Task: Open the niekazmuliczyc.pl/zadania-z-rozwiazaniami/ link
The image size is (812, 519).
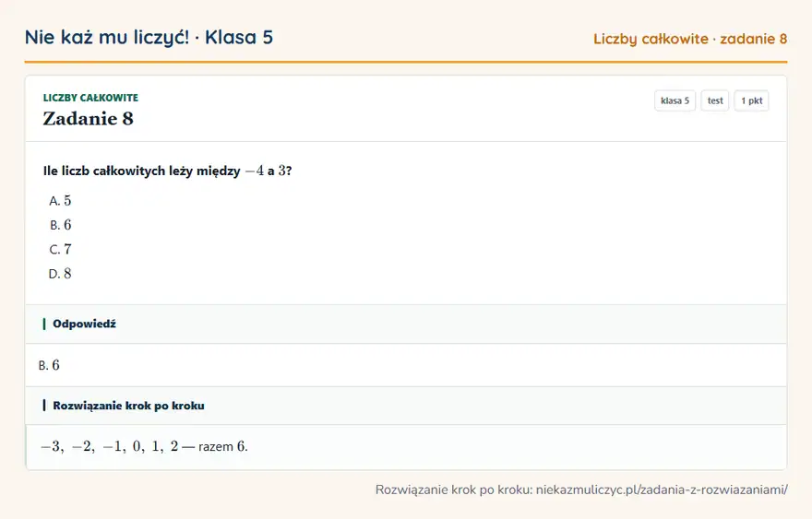Action: (x=662, y=490)
